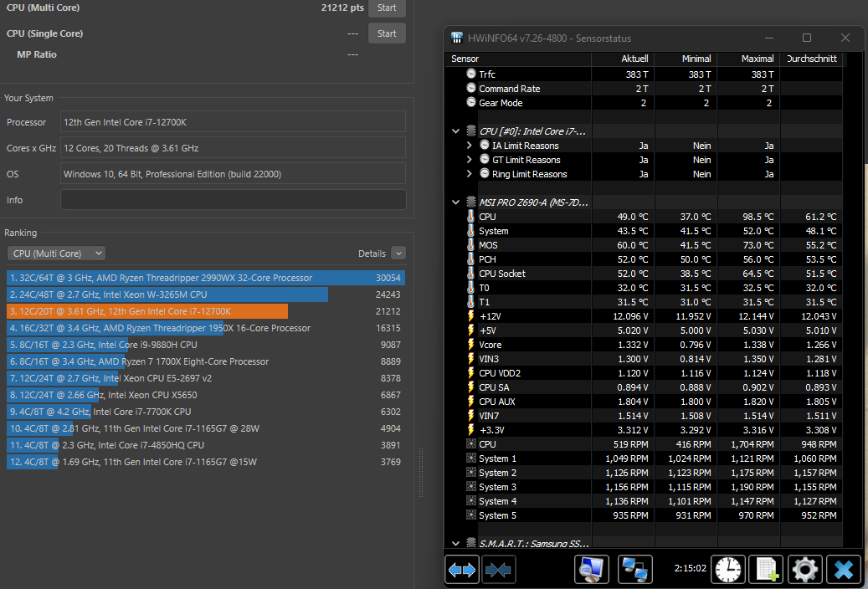
Task: Reset the elapsed time clock icon
Action: (x=728, y=569)
